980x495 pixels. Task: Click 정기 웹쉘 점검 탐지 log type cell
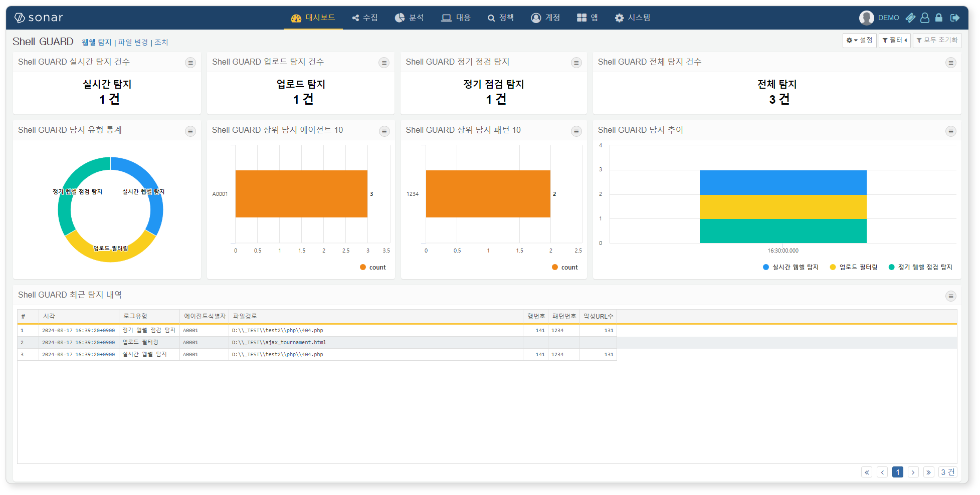149,331
